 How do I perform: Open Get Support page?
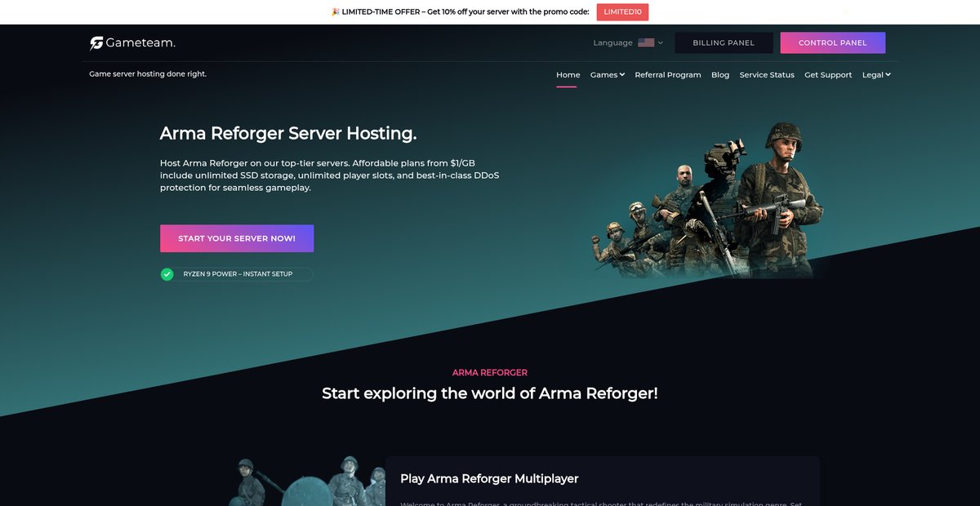coord(828,75)
